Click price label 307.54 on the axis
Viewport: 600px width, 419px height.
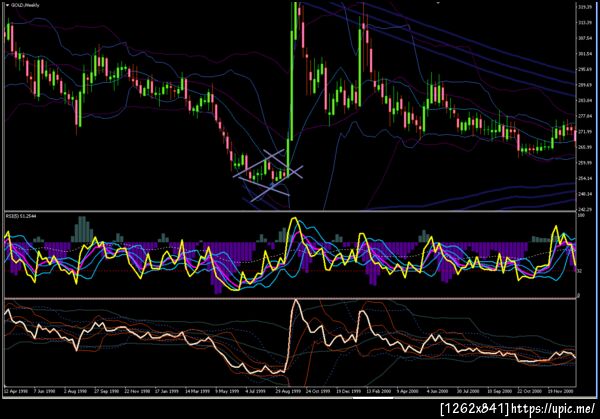pyautogui.click(x=584, y=38)
